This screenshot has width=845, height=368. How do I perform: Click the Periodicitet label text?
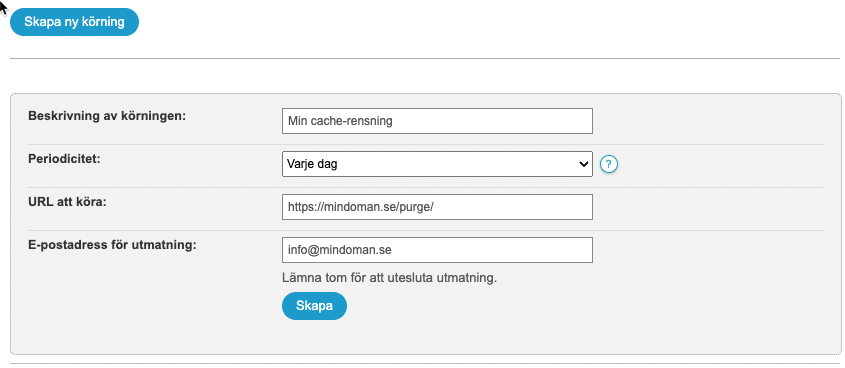click(64, 159)
